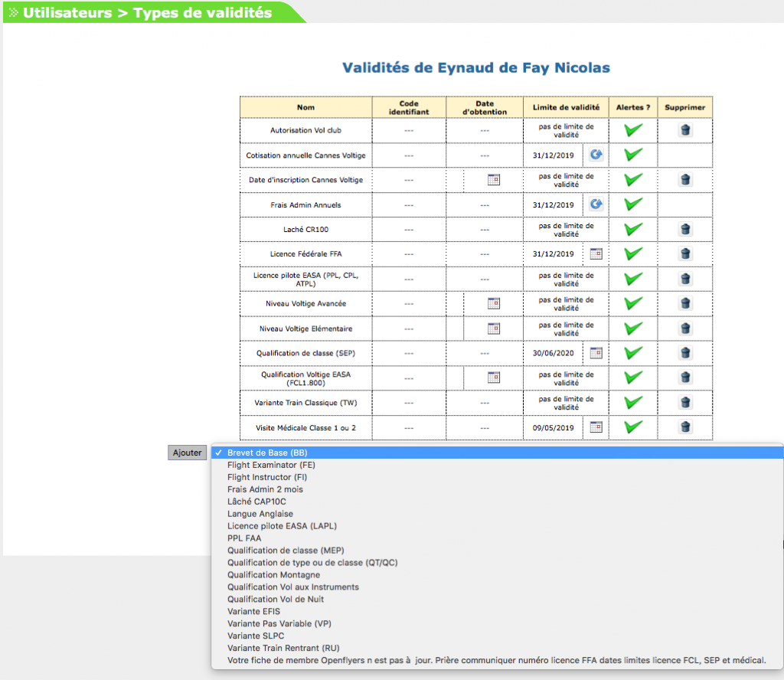Delete the Niveau Voltige Elémentaire validity
Screen dimensions: 784x680
(685, 328)
